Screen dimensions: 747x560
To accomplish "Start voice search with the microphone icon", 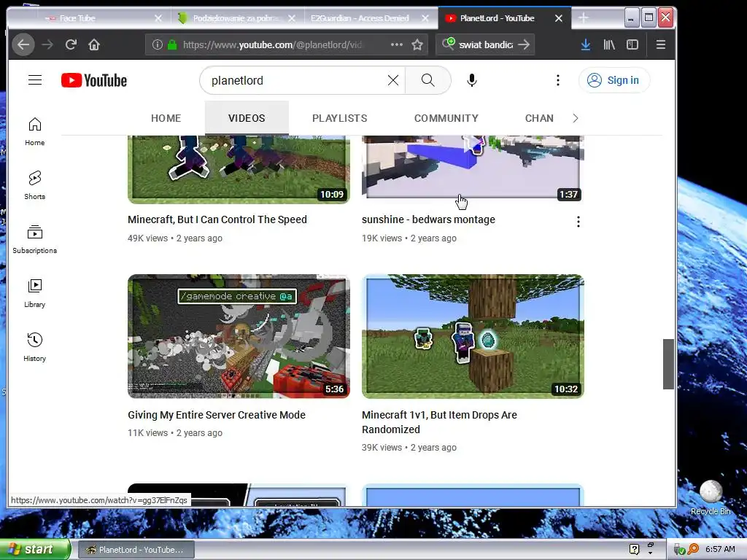I will [472, 80].
